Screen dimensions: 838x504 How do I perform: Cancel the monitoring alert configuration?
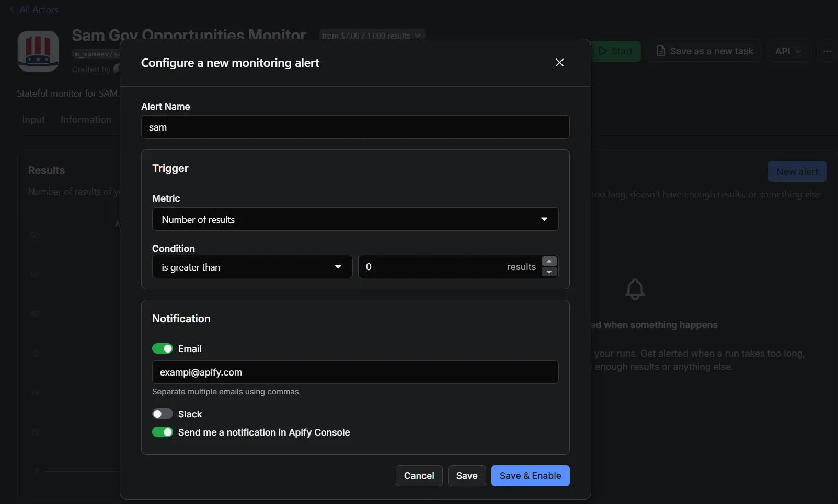[418, 475]
